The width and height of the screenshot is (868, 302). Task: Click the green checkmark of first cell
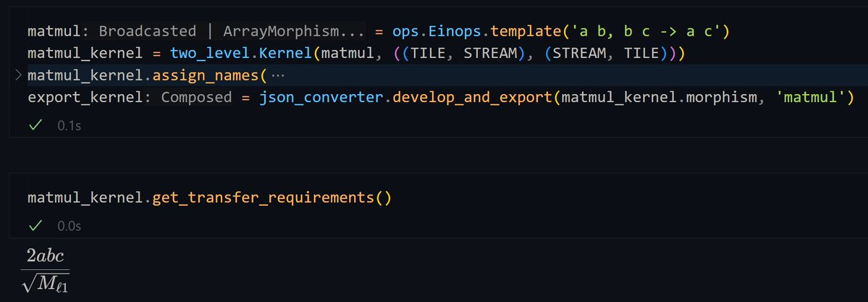(x=35, y=126)
